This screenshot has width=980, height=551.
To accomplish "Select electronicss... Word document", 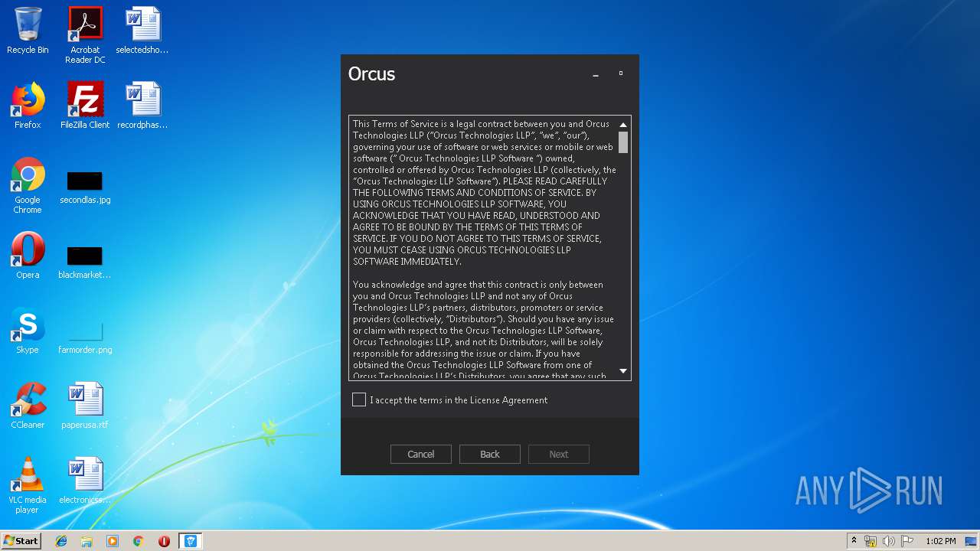I will pos(85,481).
